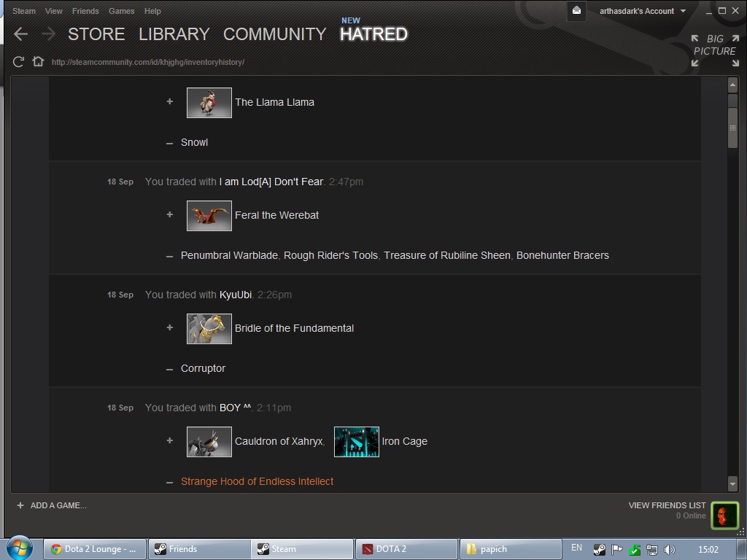
Task: Open the inbox envelope icon
Action: [x=576, y=10]
